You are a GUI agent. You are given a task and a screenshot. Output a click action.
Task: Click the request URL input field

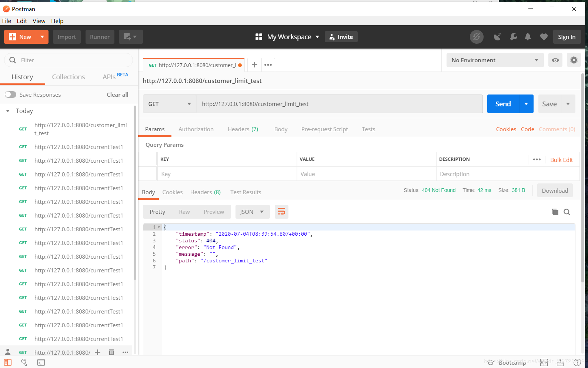[340, 104]
